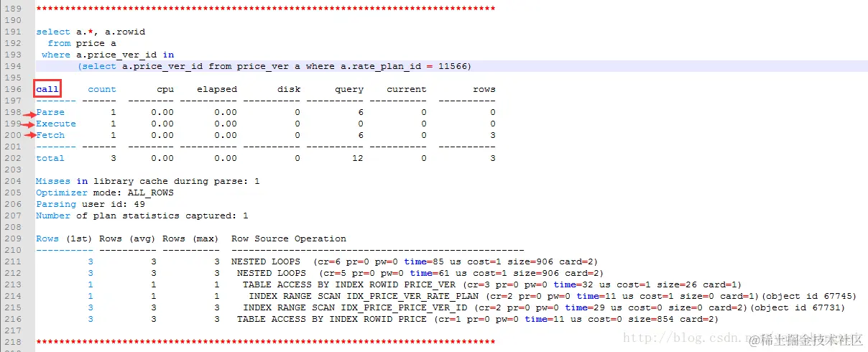Click the 'Rows (avg)' plan header
Screen dimensions: 868x352
128,238
